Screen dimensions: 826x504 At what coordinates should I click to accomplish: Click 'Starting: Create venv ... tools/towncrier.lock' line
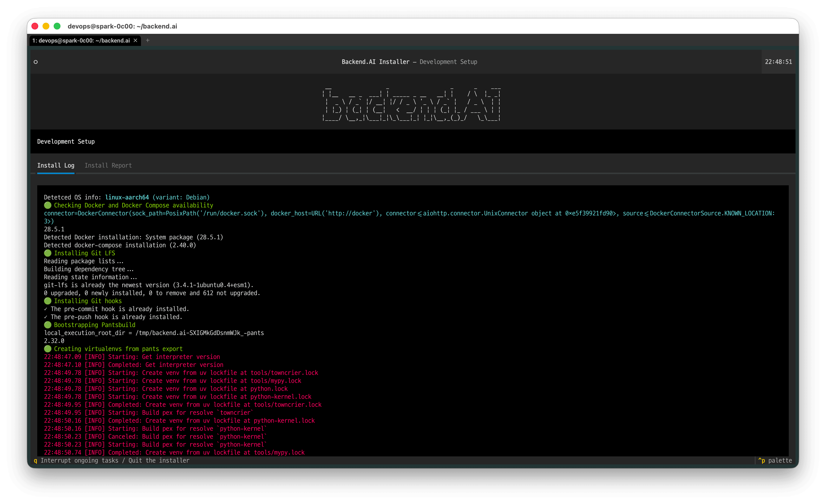(x=181, y=373)
